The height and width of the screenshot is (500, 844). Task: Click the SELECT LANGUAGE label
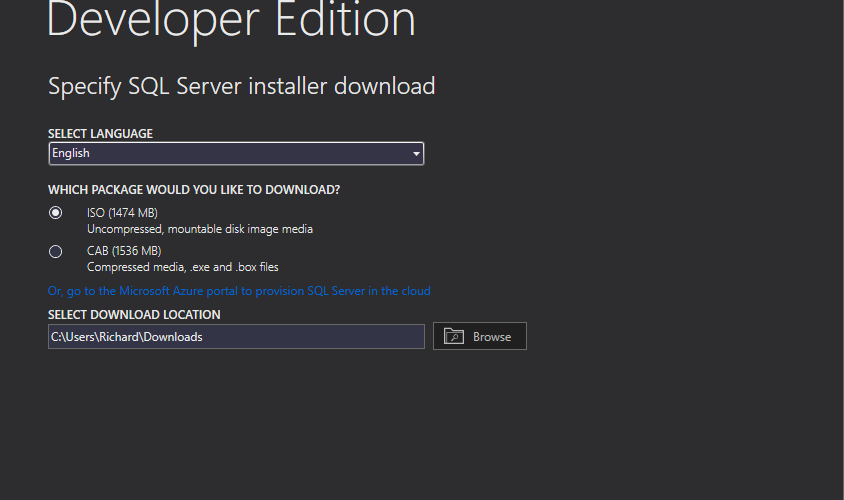pos(100,134)
